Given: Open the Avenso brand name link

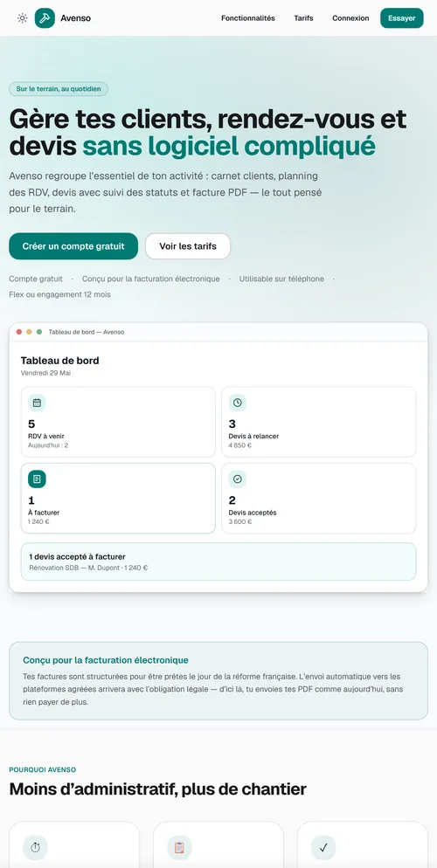Looking at the screenshot, I should (x=76, y=18).
